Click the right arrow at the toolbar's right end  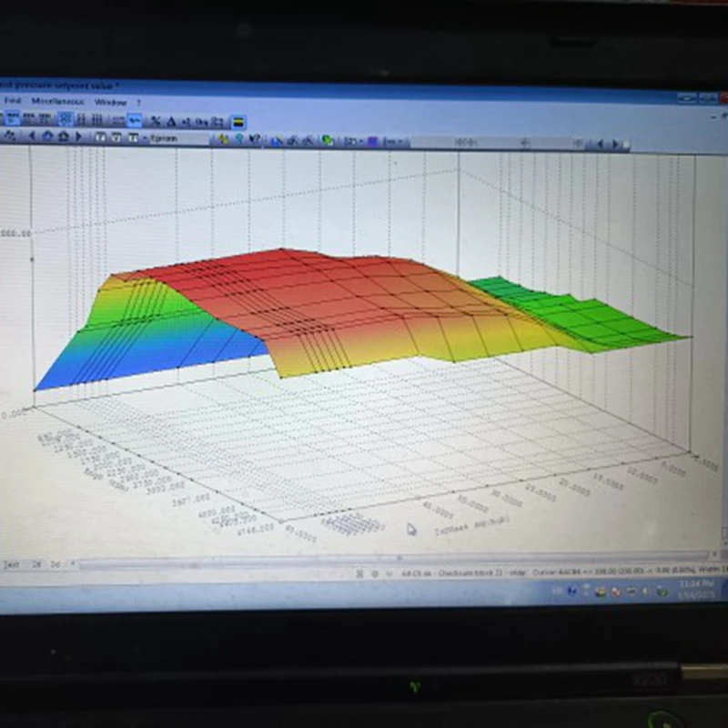point(616,144)
